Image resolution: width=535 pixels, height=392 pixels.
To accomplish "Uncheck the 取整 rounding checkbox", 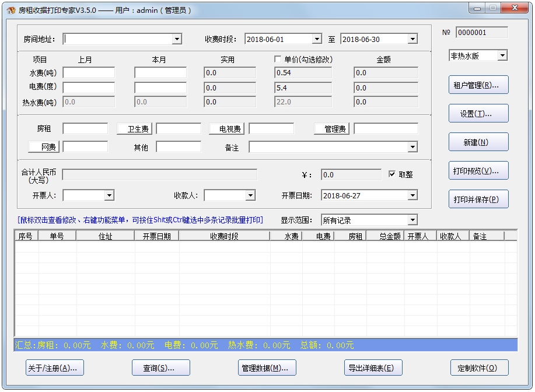I will click(x=392, y=174).
